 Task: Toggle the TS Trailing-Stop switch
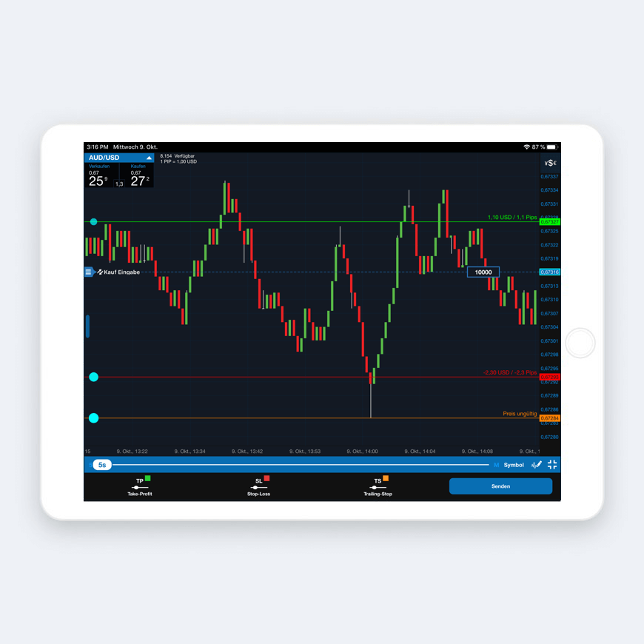pyautogui.click(x=378, y=487)
